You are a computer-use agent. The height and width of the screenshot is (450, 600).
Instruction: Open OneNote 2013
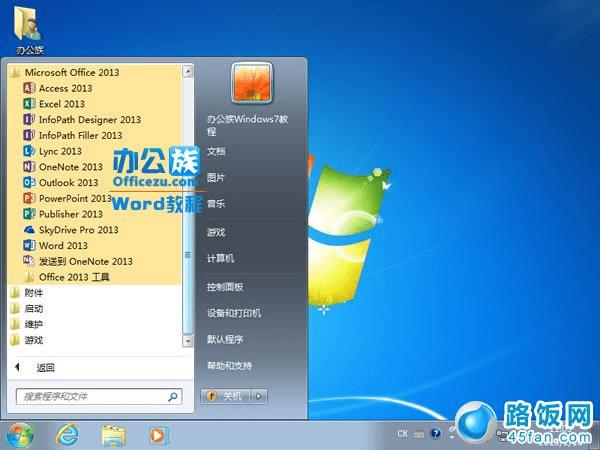(x=63, y=166)
